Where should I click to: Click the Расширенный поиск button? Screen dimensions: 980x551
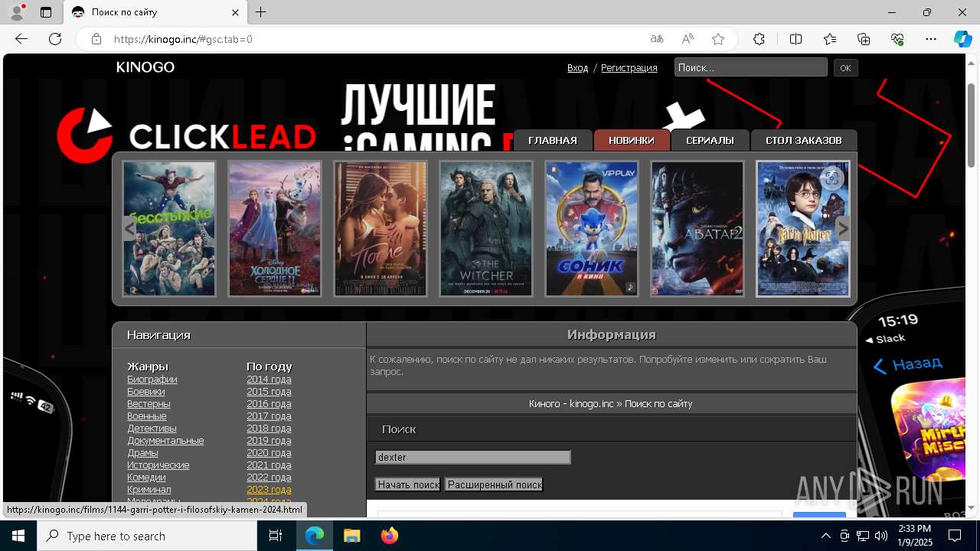pyautogui.click(x=495, y=484)
